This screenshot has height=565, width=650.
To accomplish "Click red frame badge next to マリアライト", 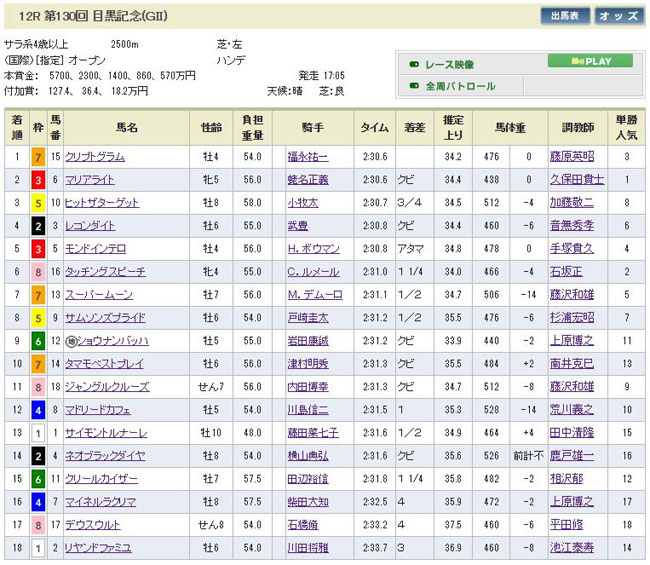I will coord(38,180).
